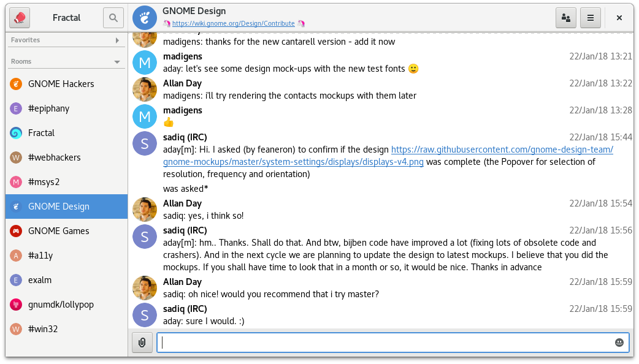This screenshot has height=364, width=639.
Task: Attach a file with the paperclip button
Action: click(x=142, y=343)
